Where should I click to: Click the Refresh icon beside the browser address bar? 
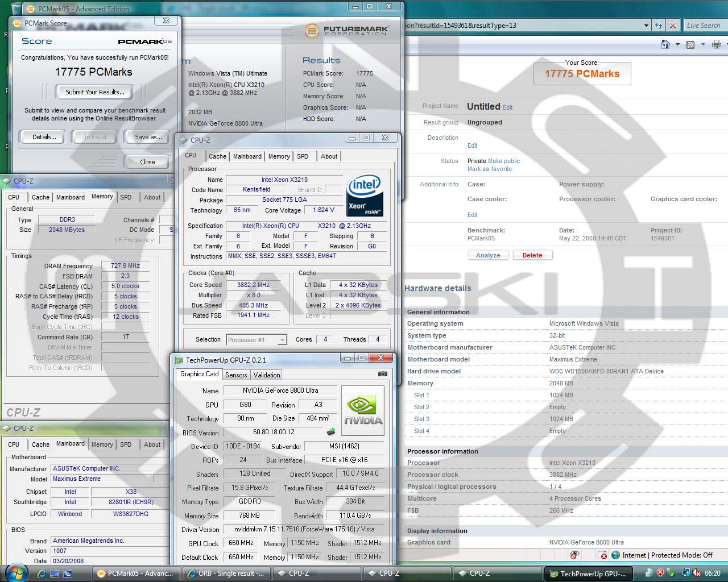pos(659,26)
